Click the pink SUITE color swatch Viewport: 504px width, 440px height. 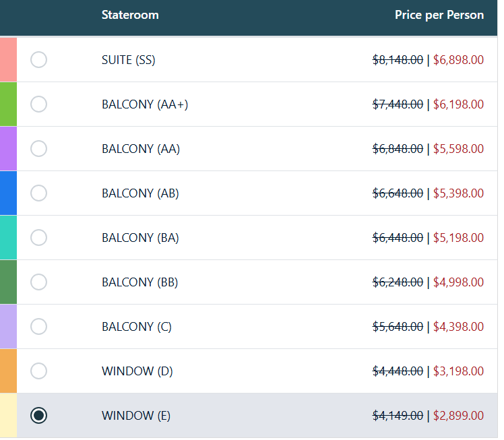(x=8, y=59)
